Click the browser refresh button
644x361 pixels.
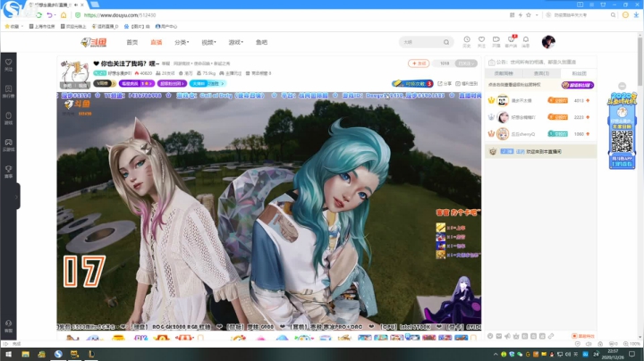point(38,15)
